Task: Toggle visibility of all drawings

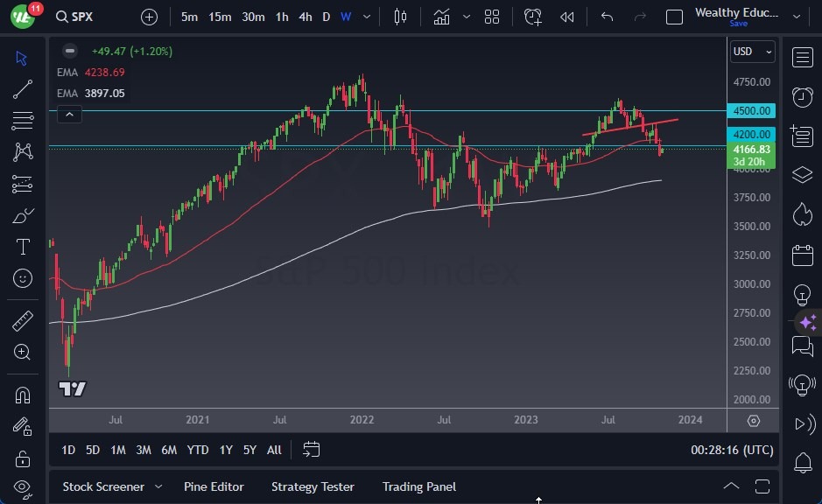Action: (x=22, y=487)
